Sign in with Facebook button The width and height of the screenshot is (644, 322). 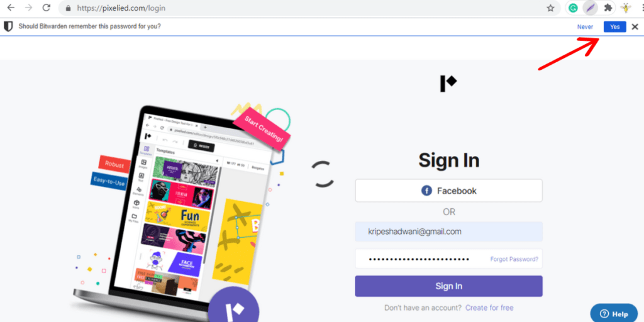(448, 191)
